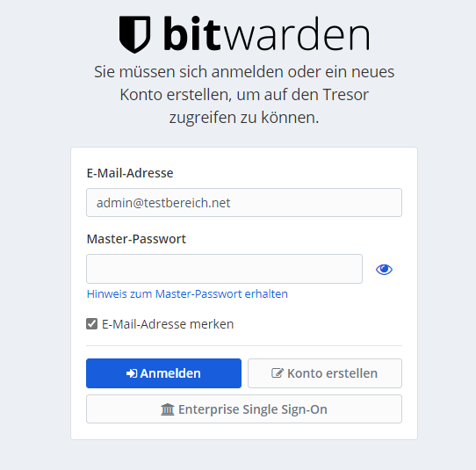This screenshot has width=476, height=470.
Task: Toggle remember email via 'E-Mail-Adresse merken' label
Action: click(168, 324)
